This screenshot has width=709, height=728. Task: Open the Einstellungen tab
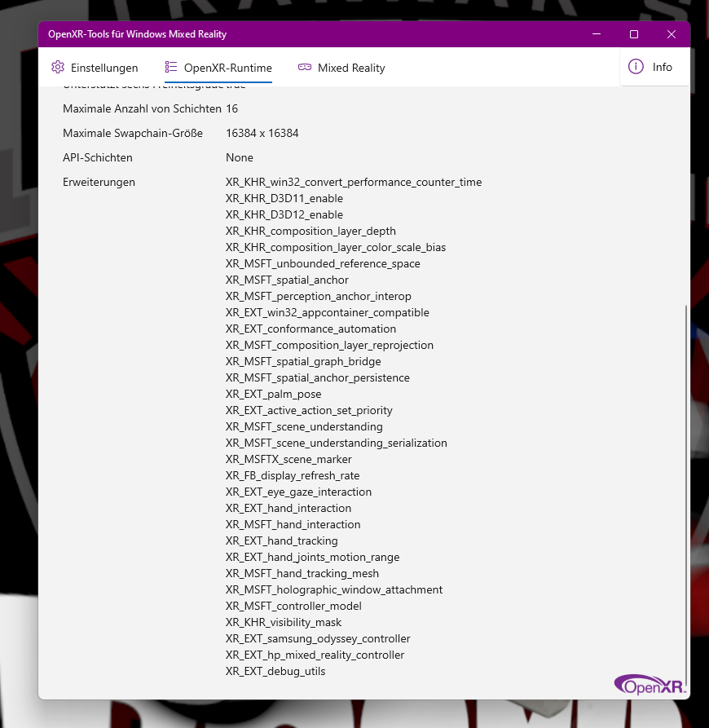click(95, 68)
